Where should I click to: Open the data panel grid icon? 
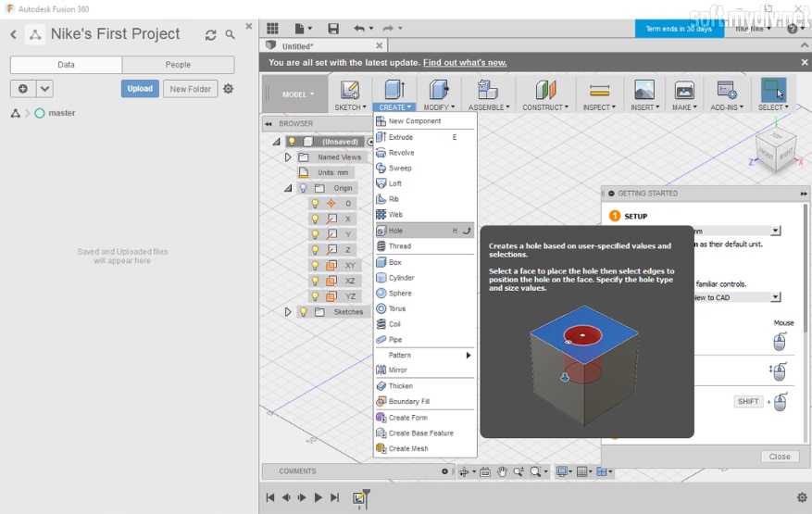click(272, 29)
